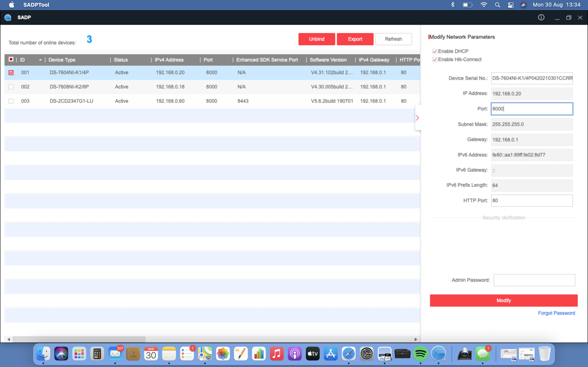This screenshot has width=588, height=367.
Task: Toggle Enable Hik-Connect checkbox
Action: [435, 60]
